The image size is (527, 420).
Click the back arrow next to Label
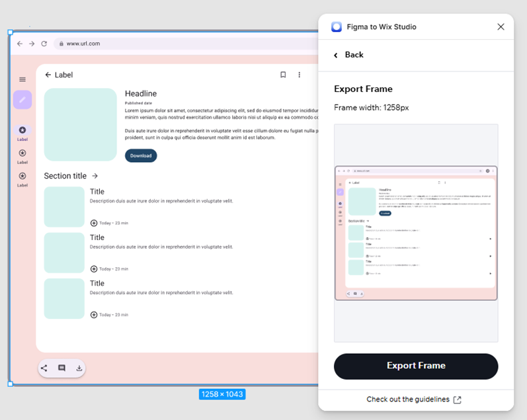48,75
